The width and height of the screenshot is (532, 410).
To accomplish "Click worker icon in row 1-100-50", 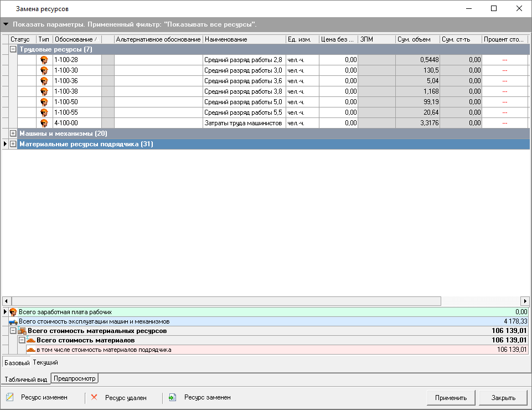I will (44, 102).
